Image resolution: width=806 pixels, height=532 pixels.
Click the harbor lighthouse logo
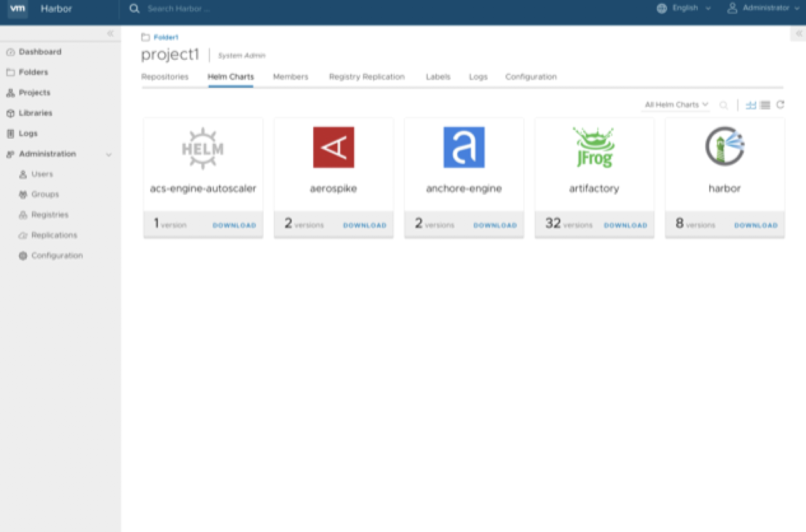coord(725,147)
